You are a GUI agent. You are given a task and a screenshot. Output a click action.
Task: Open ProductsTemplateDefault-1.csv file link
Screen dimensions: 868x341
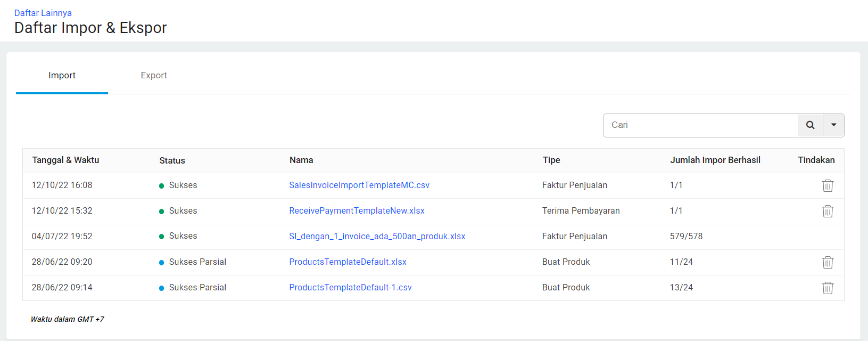pyautogui.click(x=351, y=288)
